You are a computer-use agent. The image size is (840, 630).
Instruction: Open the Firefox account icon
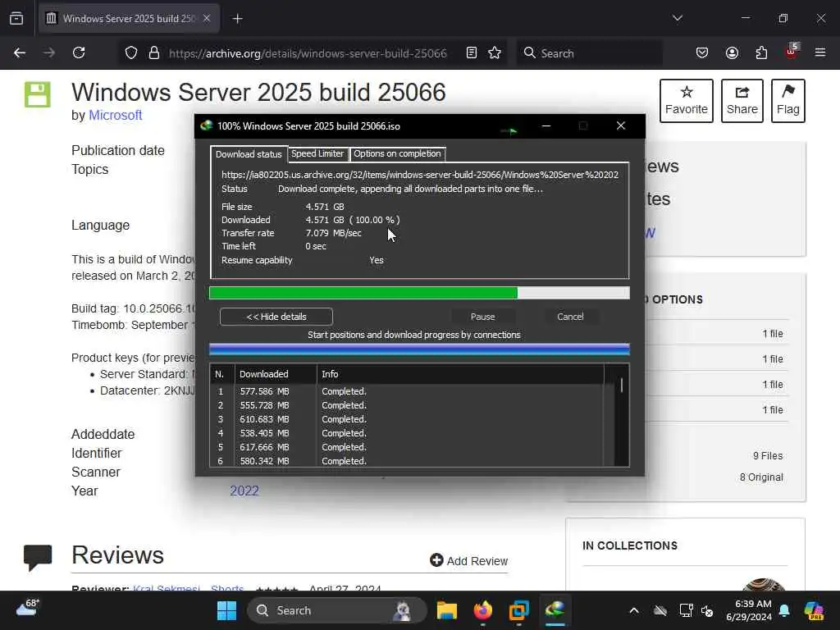pos(732,52)
